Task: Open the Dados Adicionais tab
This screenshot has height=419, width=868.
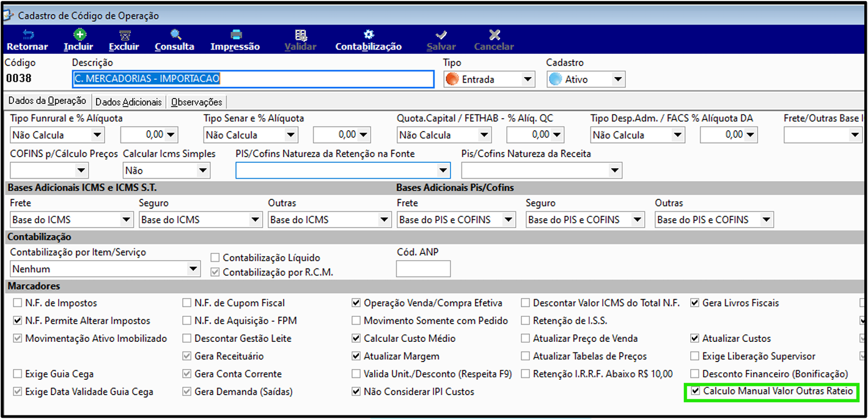Action: coord(129,102)
